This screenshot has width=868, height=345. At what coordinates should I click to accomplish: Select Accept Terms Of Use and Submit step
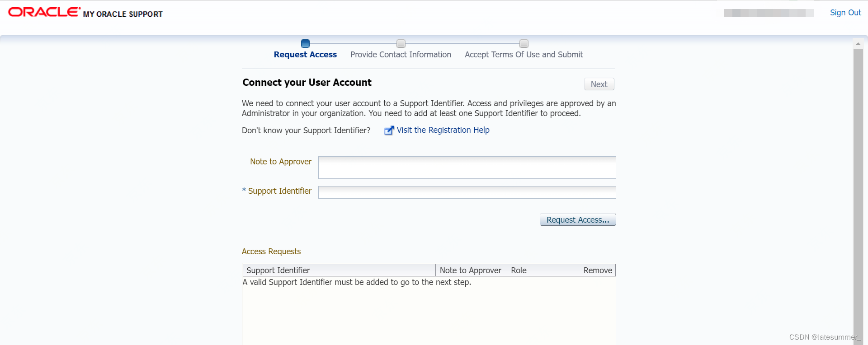coord(524,55)
